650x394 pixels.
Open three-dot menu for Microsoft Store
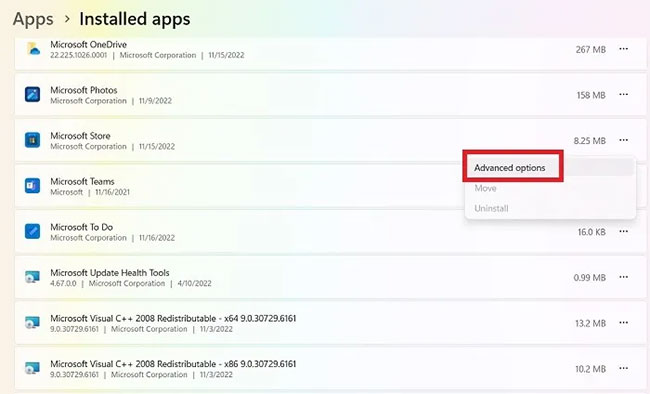tap(623, 140)
